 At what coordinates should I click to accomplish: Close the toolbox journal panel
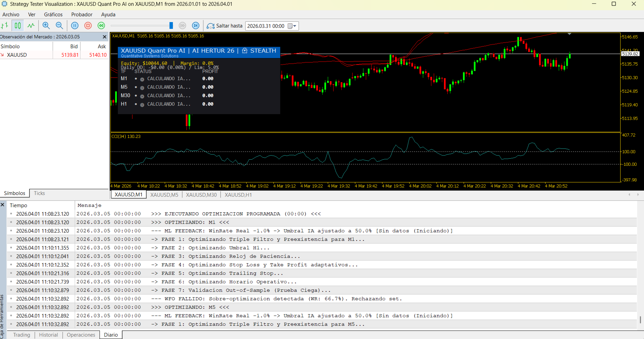click(x=2, y=205)
